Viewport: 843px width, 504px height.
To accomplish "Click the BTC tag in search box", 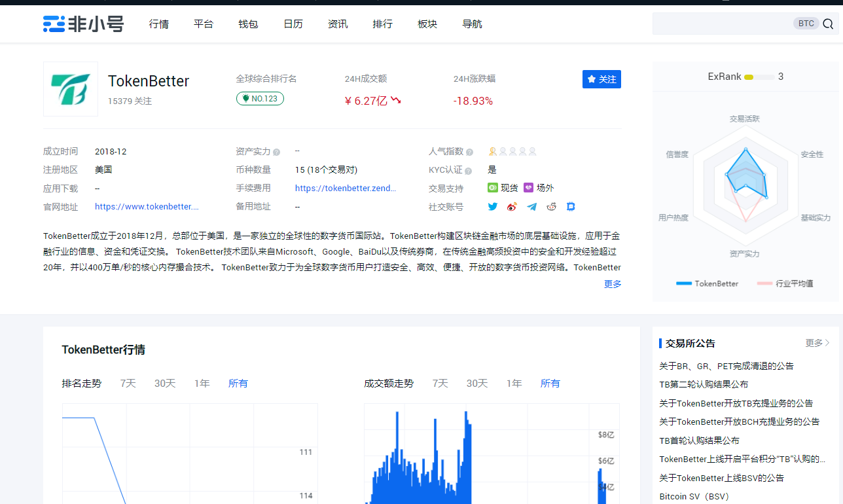I will pos(806,24).
